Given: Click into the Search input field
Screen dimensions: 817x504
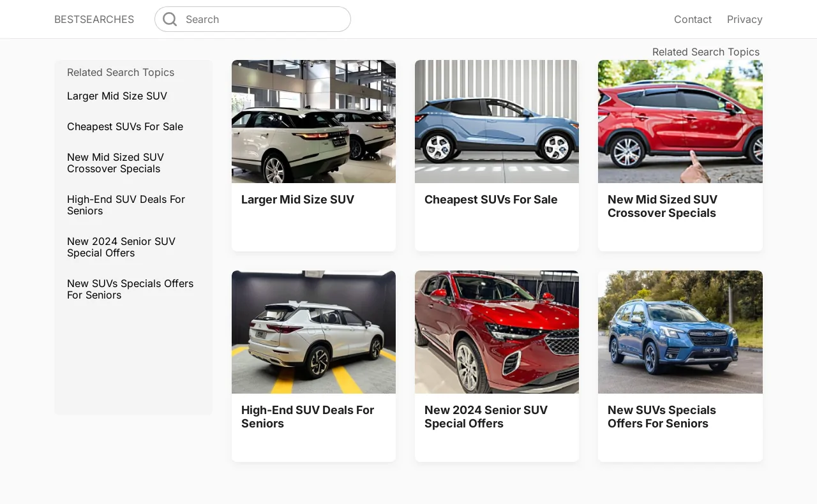Looking at the screenshot, I should coord(262,19).
